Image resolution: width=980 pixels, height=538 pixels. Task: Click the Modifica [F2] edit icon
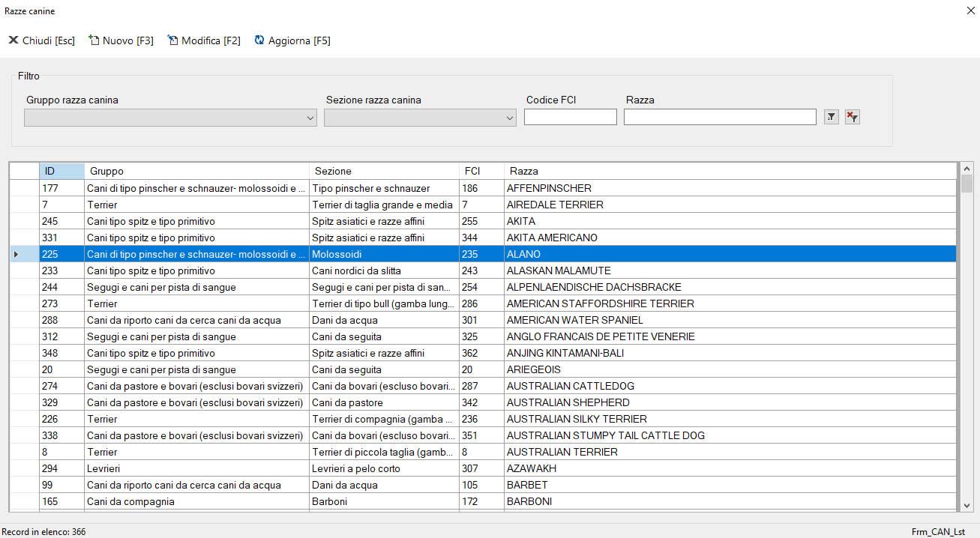click(x=172, y=40)
